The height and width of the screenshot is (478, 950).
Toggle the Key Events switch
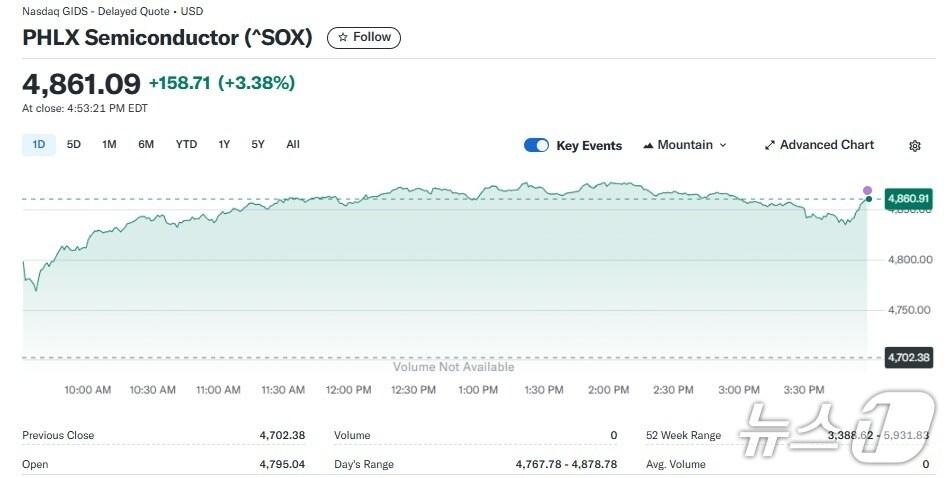click(x=536, y=146)
